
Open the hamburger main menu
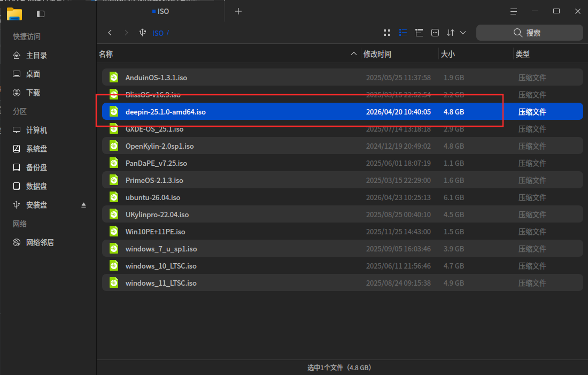tap(514, 11)
